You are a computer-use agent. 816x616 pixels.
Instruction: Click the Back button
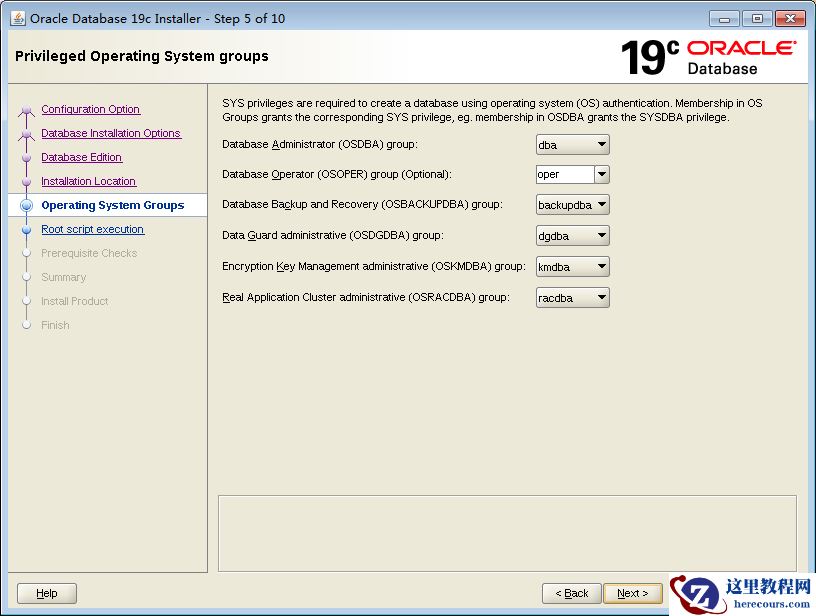click(x=571, y=593)
